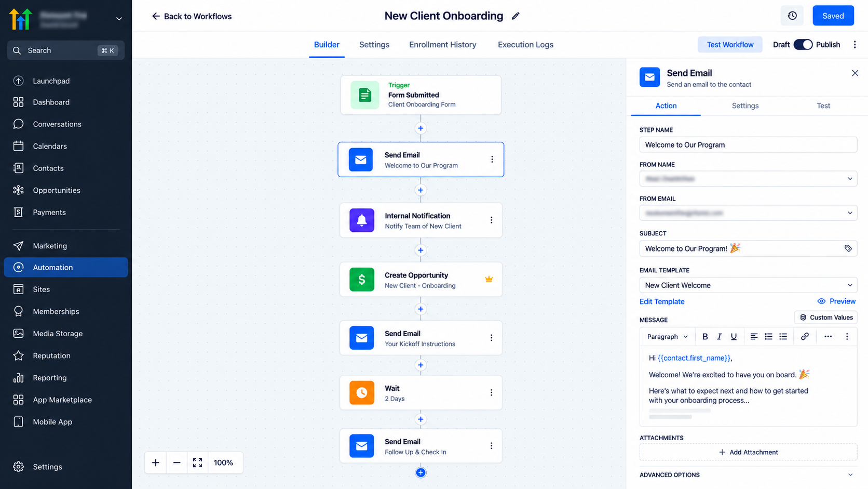Click the pencil icon to rename workflow
Image resolution: width=868 pixels, height=489 pixels.
tap(516, 16)
